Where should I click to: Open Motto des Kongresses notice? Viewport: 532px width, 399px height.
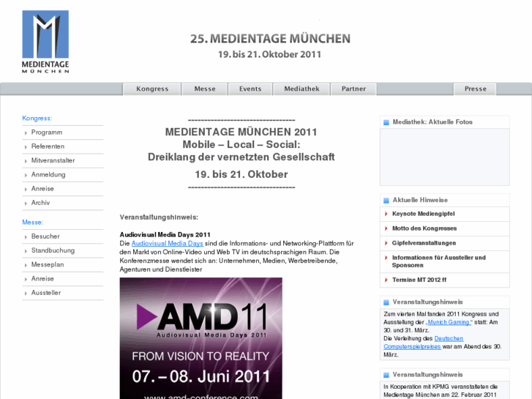424,228
